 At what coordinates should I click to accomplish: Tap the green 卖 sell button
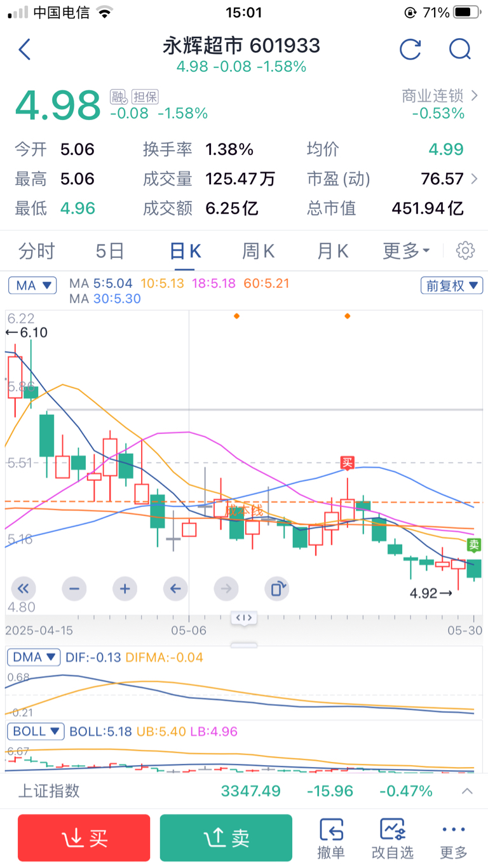226,838
